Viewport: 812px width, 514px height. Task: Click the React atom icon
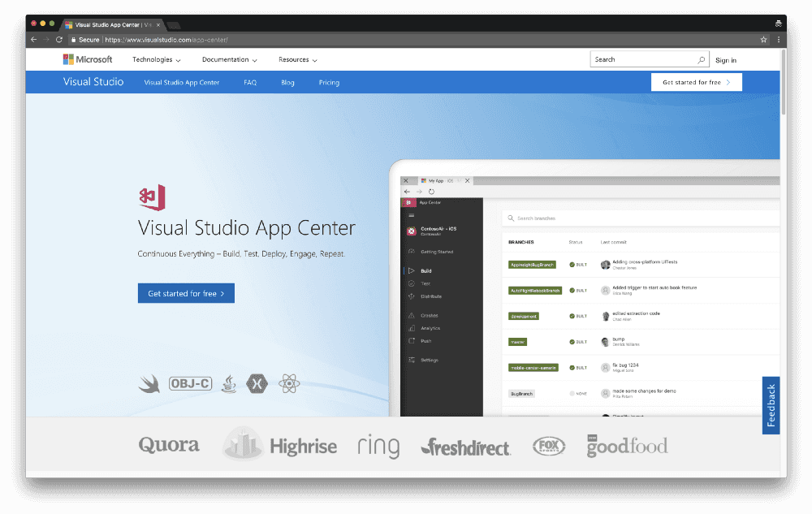pyautogui.click(x=289, y=383)
